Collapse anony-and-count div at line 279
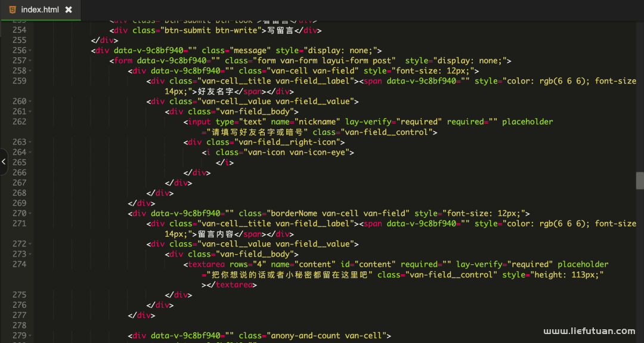The height and width of the screenshot is (343, 644). [x=30, y=336]
